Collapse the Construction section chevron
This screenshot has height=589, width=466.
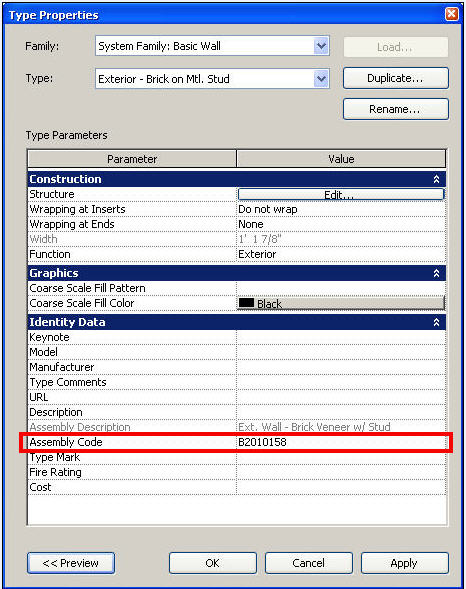436,179
